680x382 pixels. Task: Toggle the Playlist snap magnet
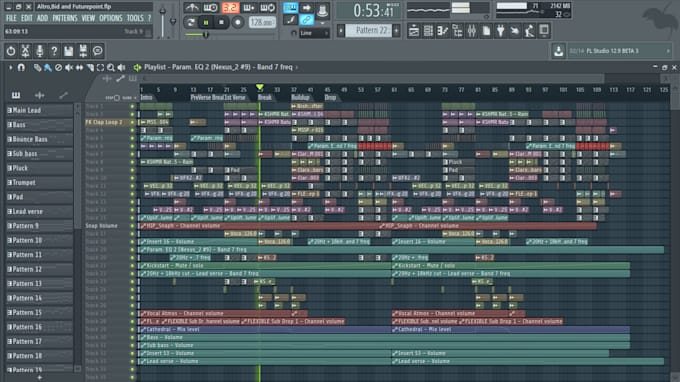21,68
